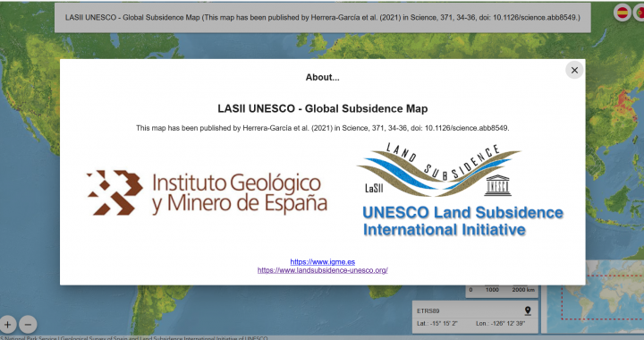Click the attribution text at bottom edge
Image resolution: width=644 pixels, height=340 pixels.
tap(134, 338)
